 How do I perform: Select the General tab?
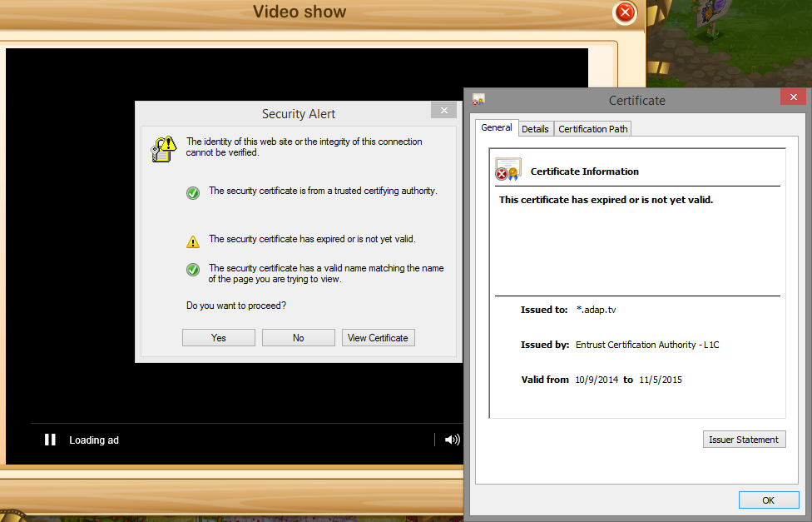(x=497, y=127)
